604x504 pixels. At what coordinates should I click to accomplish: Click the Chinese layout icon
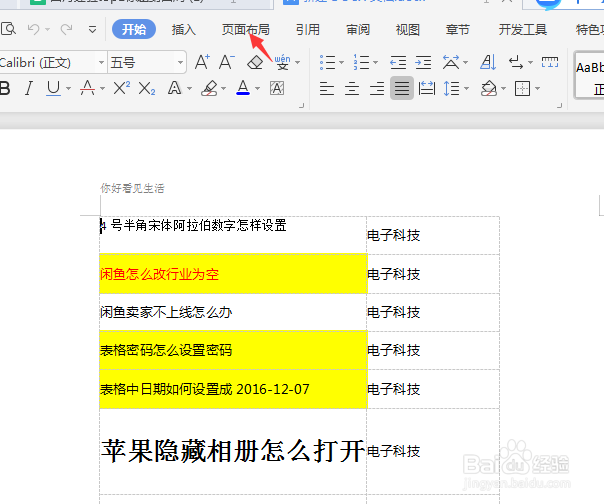tap(451, 62)
